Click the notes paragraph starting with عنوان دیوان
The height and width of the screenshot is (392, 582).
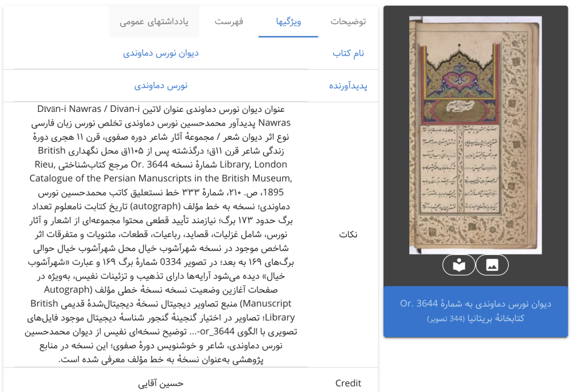(x=161, y=235)
